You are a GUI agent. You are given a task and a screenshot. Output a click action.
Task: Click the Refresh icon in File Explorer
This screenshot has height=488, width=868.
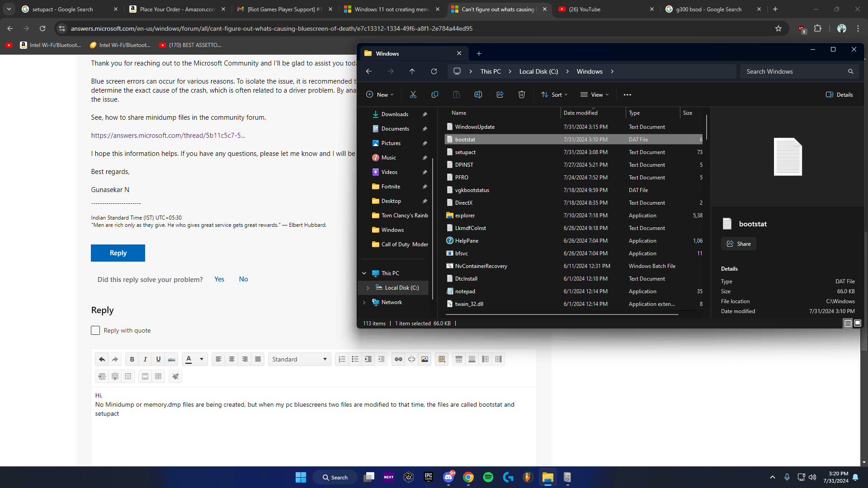point(434,71)
